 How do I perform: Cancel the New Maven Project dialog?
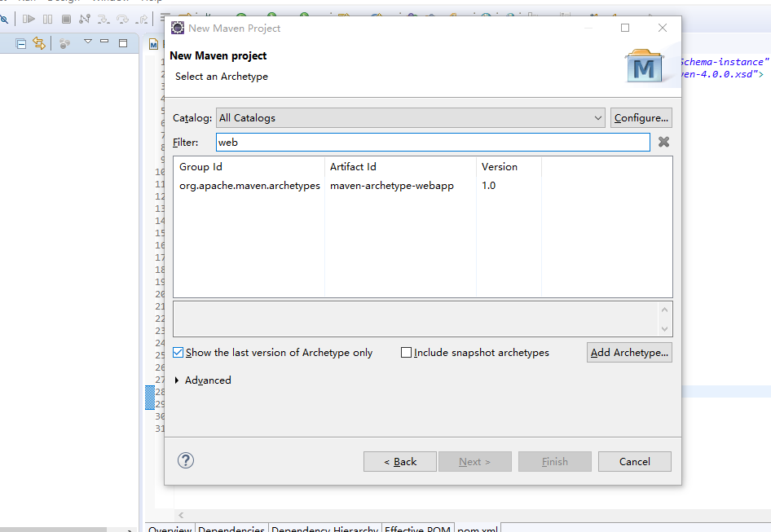634,462
